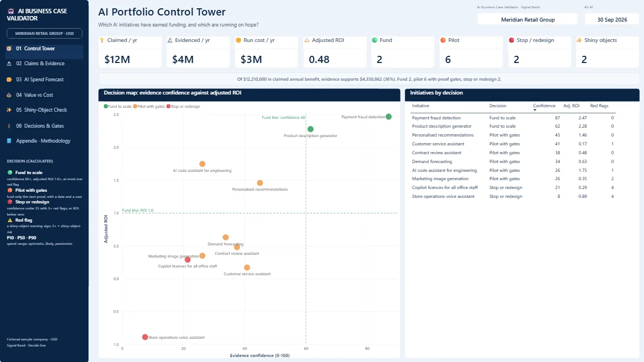The image size is (644, 362).
Task: Open Appendix - Methodology page
Action: [x=44, y=141]
